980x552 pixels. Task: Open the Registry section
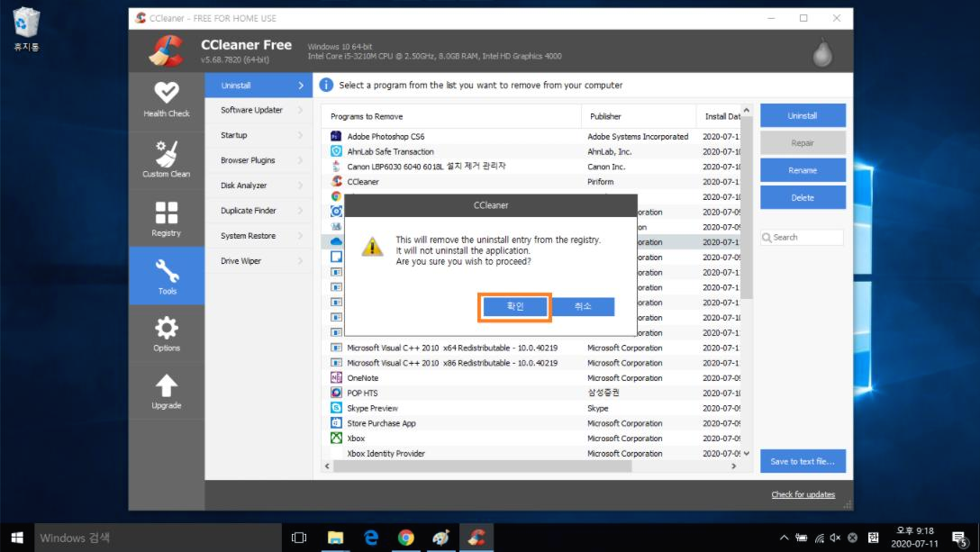coord(167,218)
